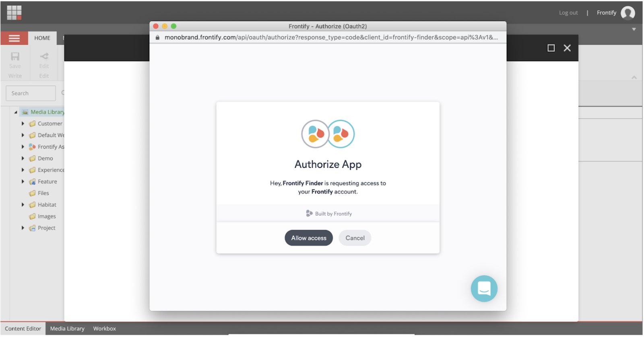Maximize the dark Sitecore dialog
Screen dimensions: 644x337
551,48
